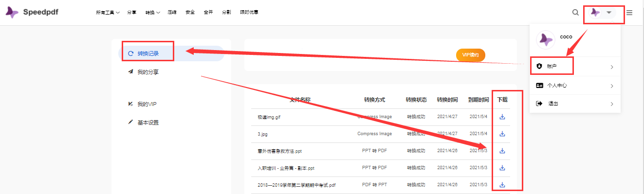This screenshot has width=644, height=194.
Task: Download 3.jpg converted file
Action: pos(502,134)
